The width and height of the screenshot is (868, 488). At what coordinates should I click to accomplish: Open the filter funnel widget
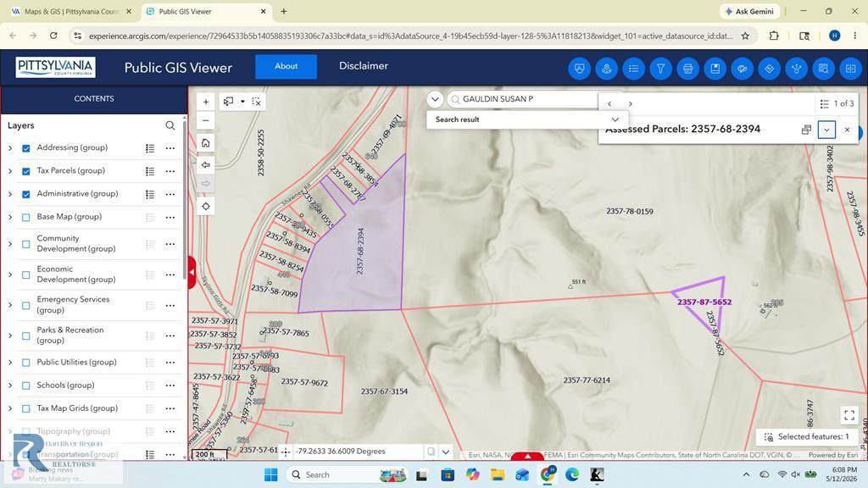point(661,69)
